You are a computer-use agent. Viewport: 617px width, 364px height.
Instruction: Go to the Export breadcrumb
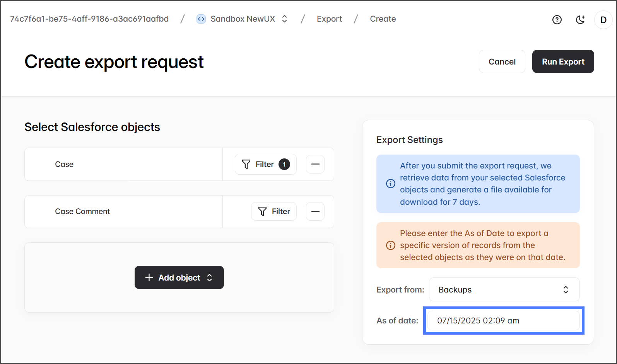pos(329,19)
